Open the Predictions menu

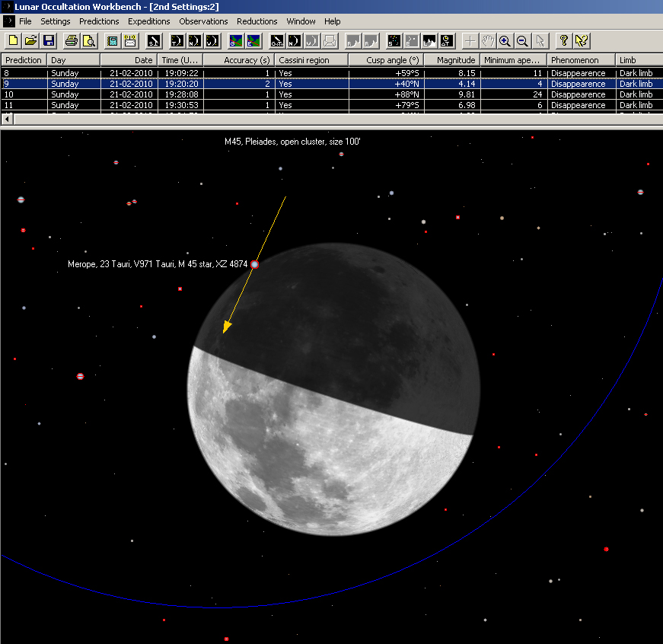click(x=99, y=21)
